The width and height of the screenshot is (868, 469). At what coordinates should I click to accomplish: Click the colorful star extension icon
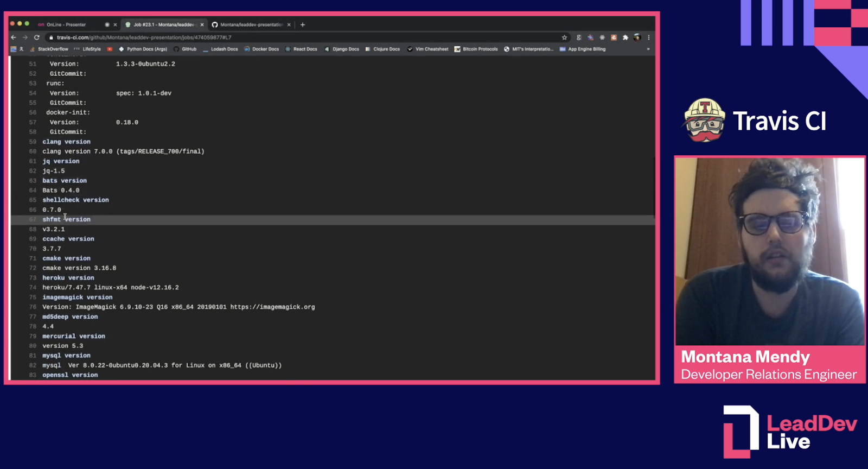click(x=590, y=37)
